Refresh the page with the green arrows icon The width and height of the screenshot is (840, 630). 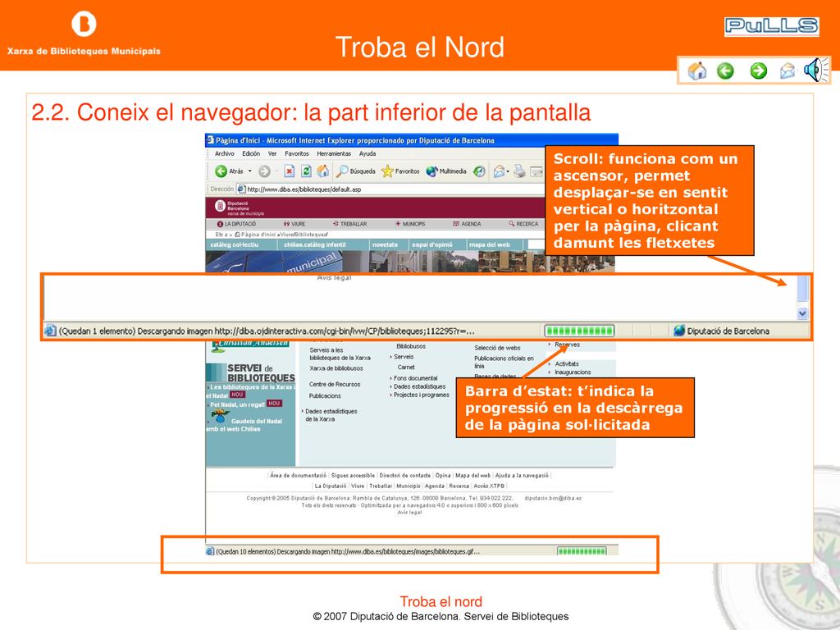(x=306, y=171)
